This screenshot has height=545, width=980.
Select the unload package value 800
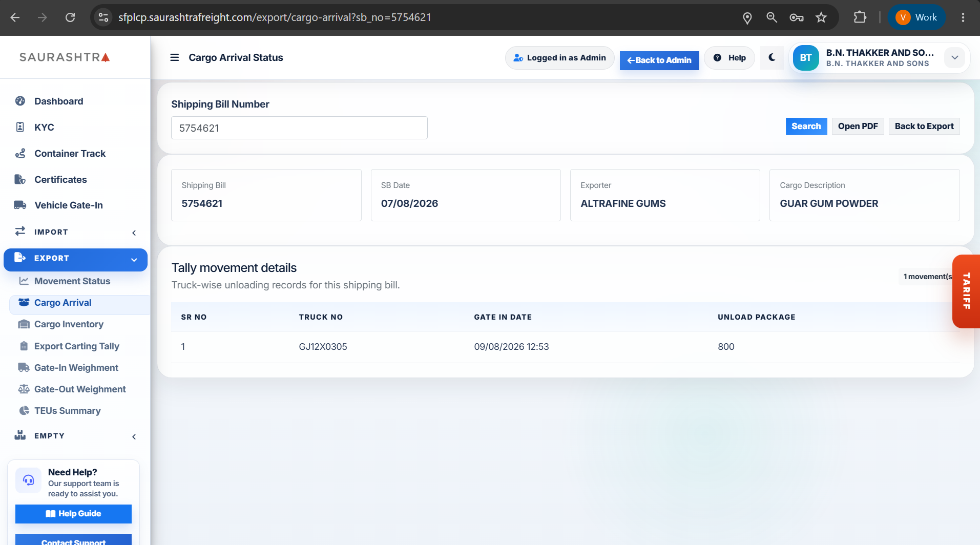(x=726, y=347)
